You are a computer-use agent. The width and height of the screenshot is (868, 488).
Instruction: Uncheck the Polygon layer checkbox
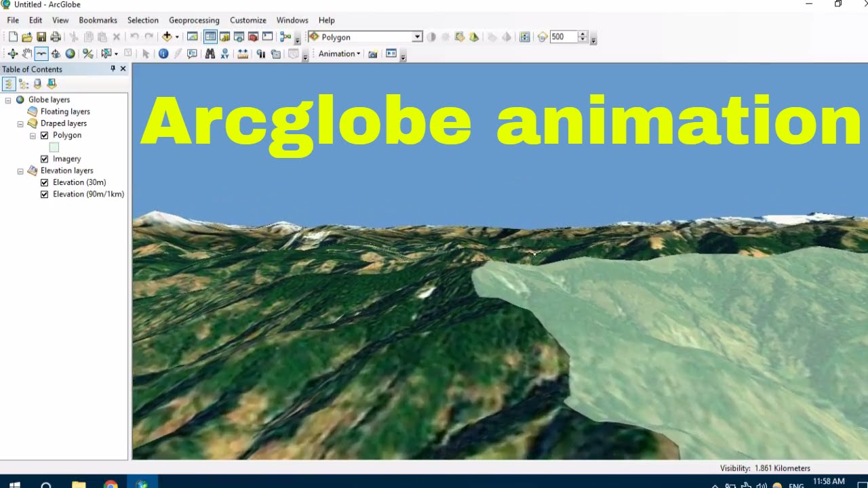click(x=45, y=135)
